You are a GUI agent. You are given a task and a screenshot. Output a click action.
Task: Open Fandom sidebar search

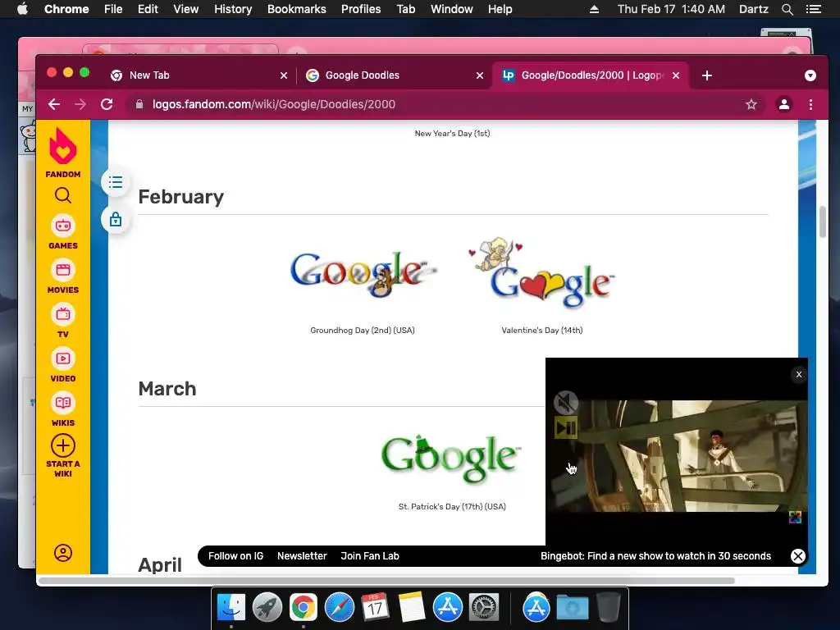coord(62,195)
